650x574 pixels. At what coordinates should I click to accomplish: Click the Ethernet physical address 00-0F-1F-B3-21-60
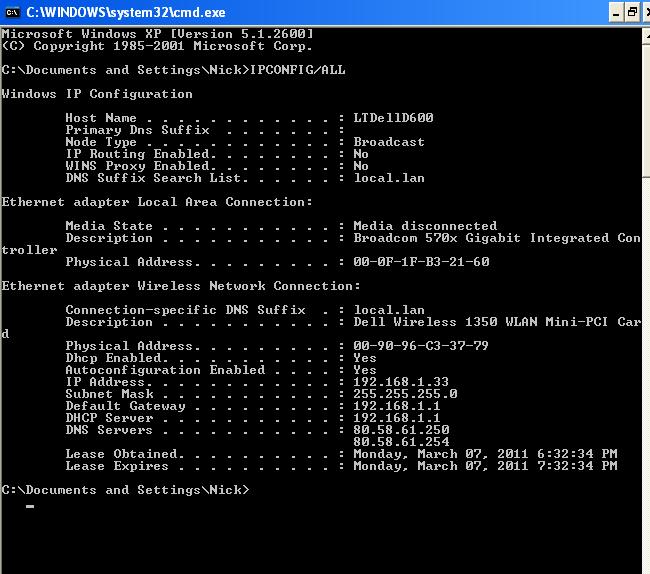421,262
